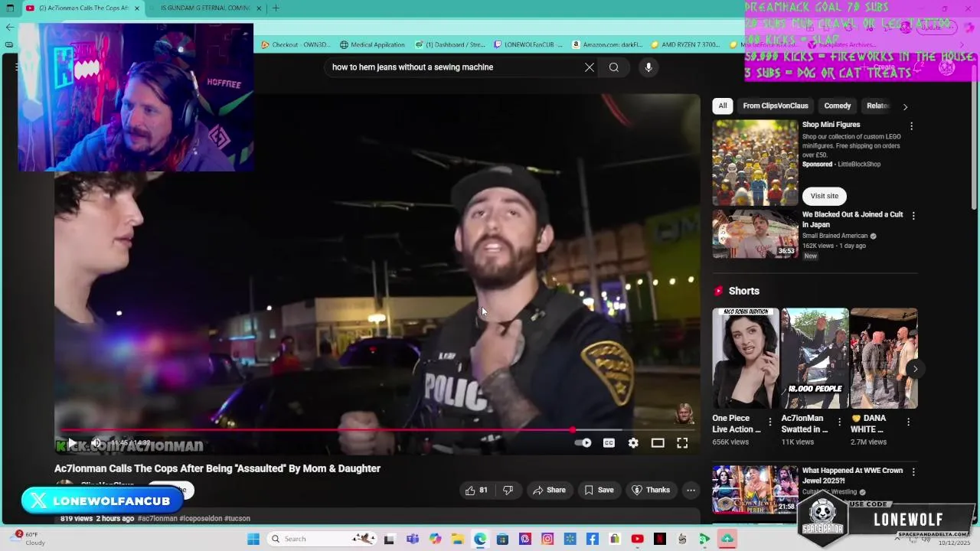Click the #ac7ionman hashtag
980x551 pixels.
157,519
